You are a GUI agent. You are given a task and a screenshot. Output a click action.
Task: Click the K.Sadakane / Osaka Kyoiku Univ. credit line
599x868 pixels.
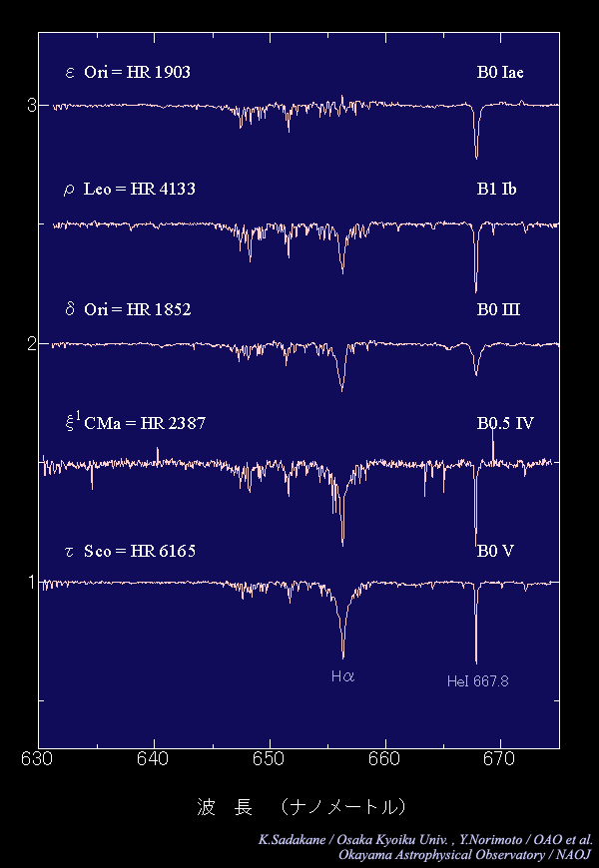pyautogui.click(x=425, y=840)
